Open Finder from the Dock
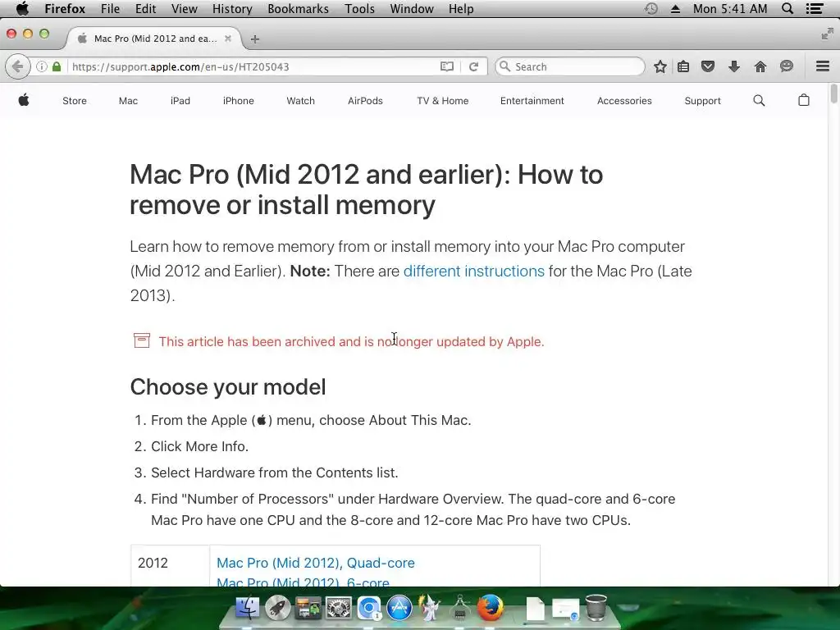840x630 pixels. (x=247, y=608)
